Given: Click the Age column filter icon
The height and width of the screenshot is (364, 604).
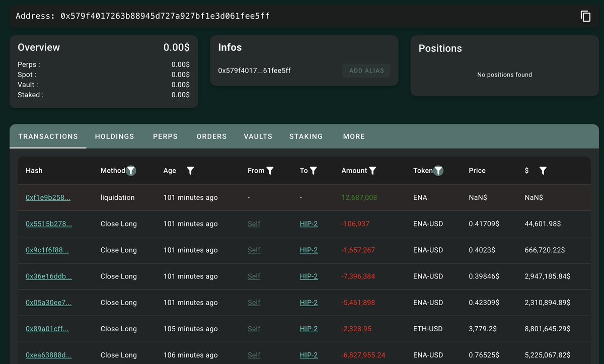Looking at the screenshot, I should (190, 171).
